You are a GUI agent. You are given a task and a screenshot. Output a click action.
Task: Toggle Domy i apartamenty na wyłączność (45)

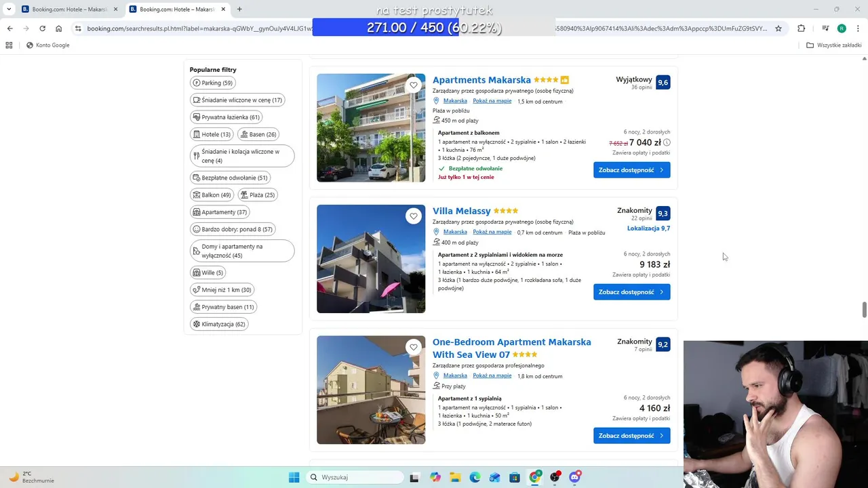point(242,251)
